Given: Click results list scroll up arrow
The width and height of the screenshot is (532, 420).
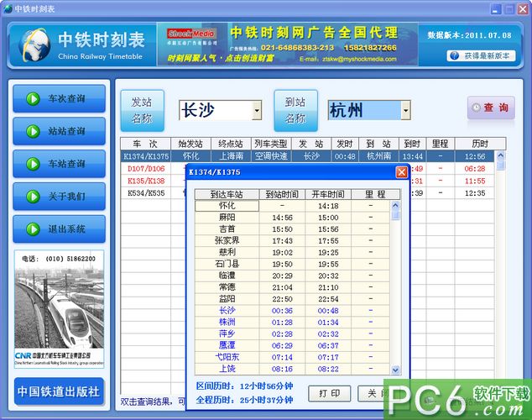Looking at the screenshot, I should (x=500, y=156).
